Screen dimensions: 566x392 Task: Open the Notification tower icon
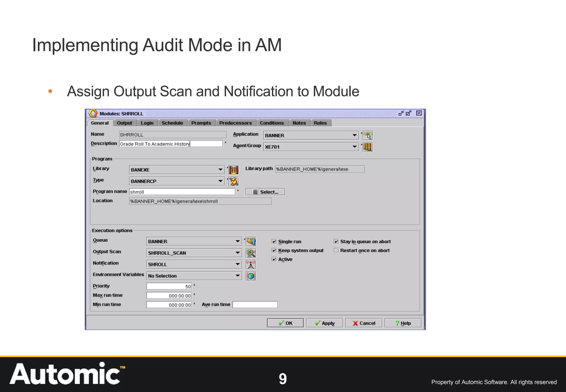click(251, 265)
